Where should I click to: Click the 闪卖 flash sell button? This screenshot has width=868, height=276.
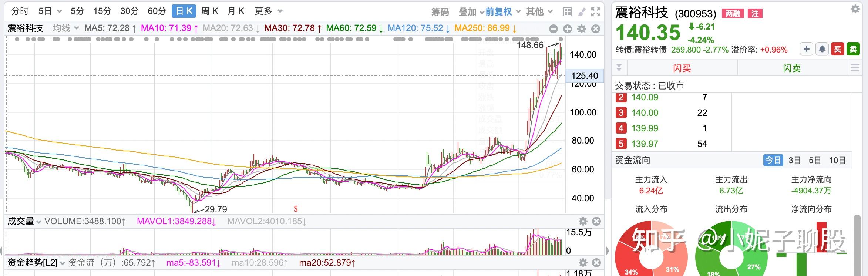click(792, 68)
